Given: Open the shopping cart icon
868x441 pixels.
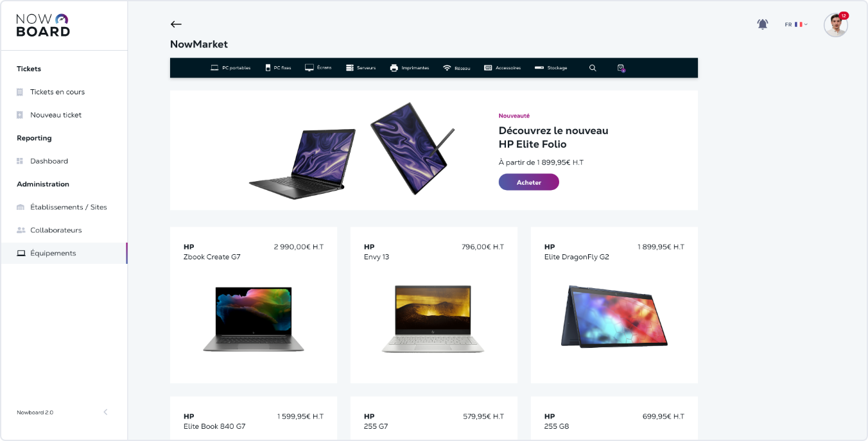Looking at the screenshot, I should tap(621, 68).
